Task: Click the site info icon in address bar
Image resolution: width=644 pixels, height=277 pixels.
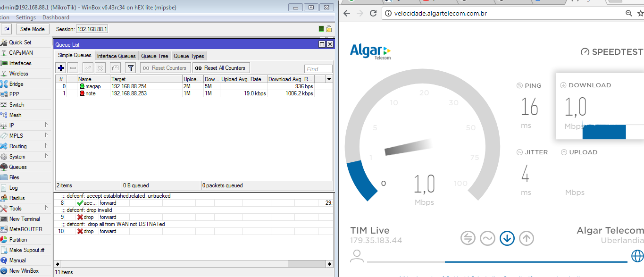Action: [389, 13]
